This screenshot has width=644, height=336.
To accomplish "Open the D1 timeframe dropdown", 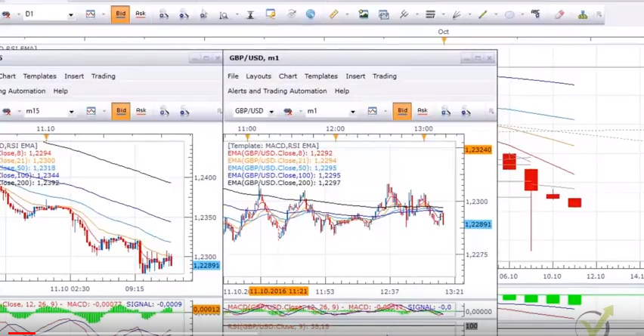I will point(71,15).
